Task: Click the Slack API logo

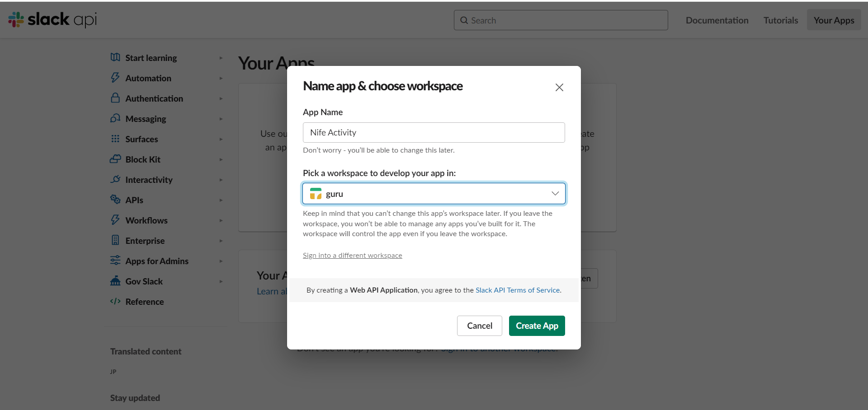Action: [52, 20]
